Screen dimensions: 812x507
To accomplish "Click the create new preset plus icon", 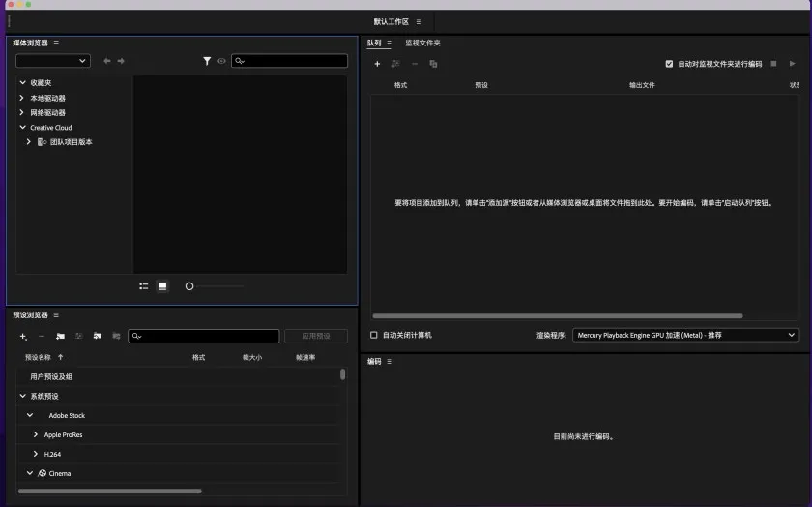I will [23, 336].
